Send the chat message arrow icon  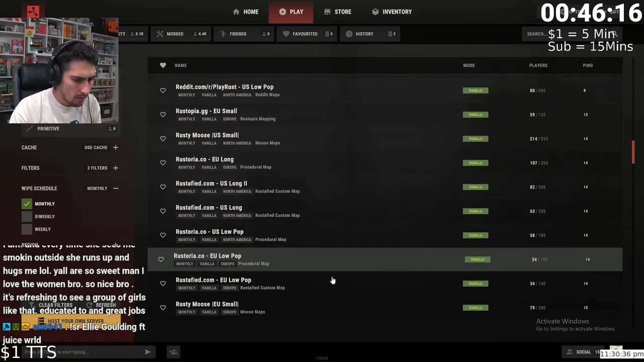[147, 352]
